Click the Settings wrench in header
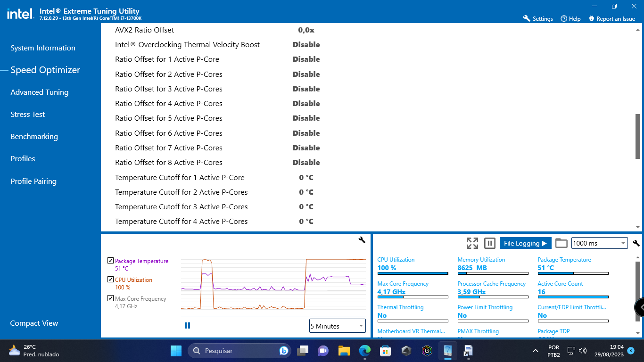 (x=538, y=18)
